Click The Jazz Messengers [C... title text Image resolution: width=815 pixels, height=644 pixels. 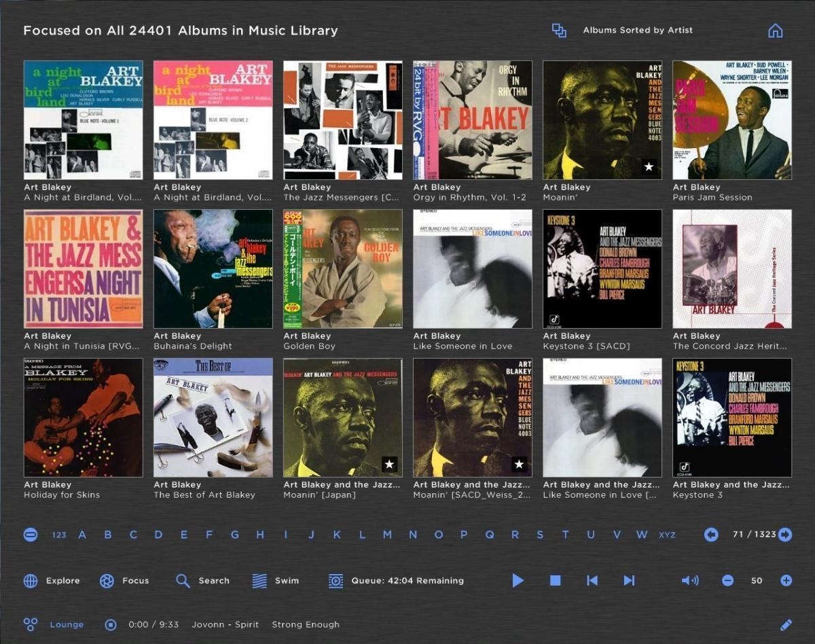(342, 198)
